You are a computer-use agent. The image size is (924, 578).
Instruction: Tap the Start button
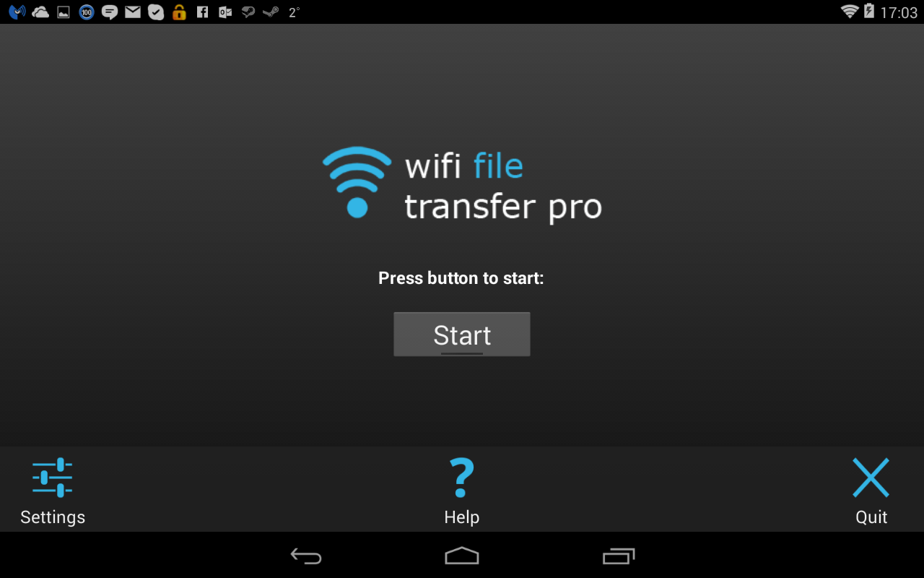462,335
